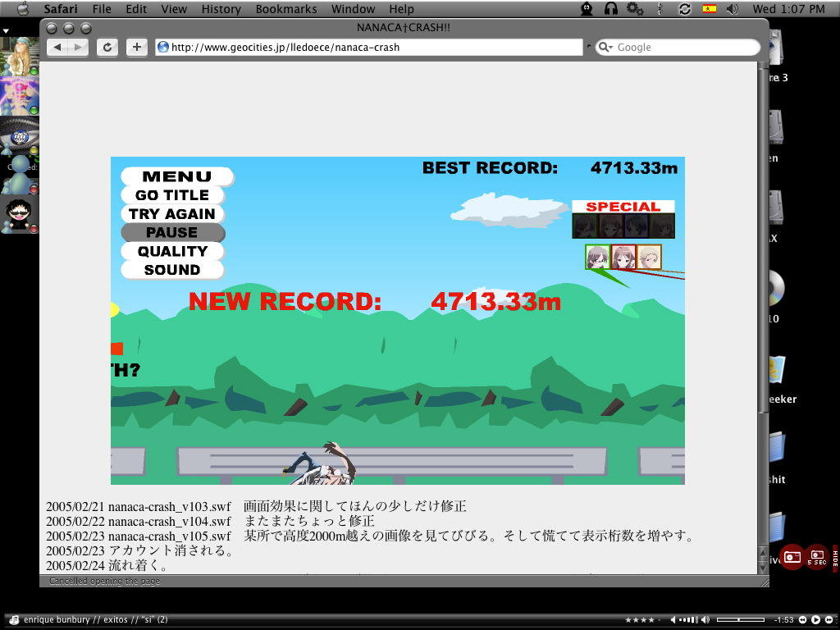The height and width of the screenshot is (630, 840).
Task: Click the pink psychedelic buddy icon
Action: (20, 95)
